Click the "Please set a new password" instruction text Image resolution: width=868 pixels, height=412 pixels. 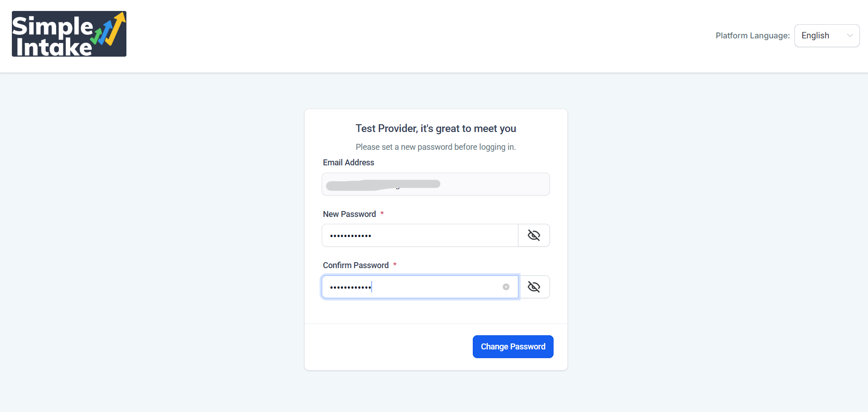click(x=435, y=147)
